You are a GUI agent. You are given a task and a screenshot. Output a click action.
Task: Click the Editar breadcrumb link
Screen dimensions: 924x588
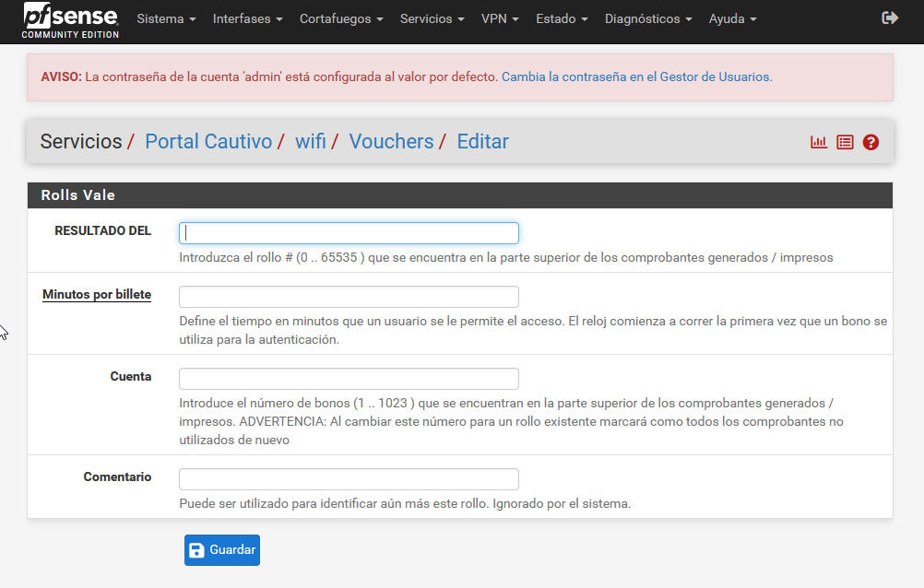click(482, 141)
